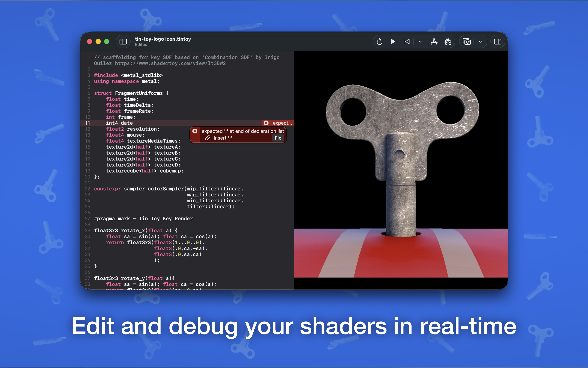Click line number 37 in the gutter
The width and height of the screenshot is (588, 368).
pyautogui.click(x=87, y=278)
